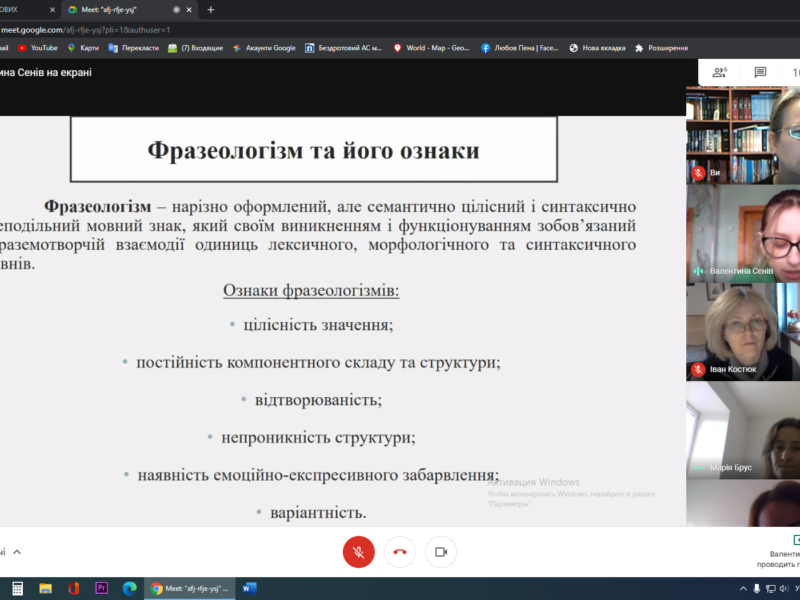Open the YouTube bookmark
Image resolution: width=800 pixels, height=600 pixels.
pos(38,47)
